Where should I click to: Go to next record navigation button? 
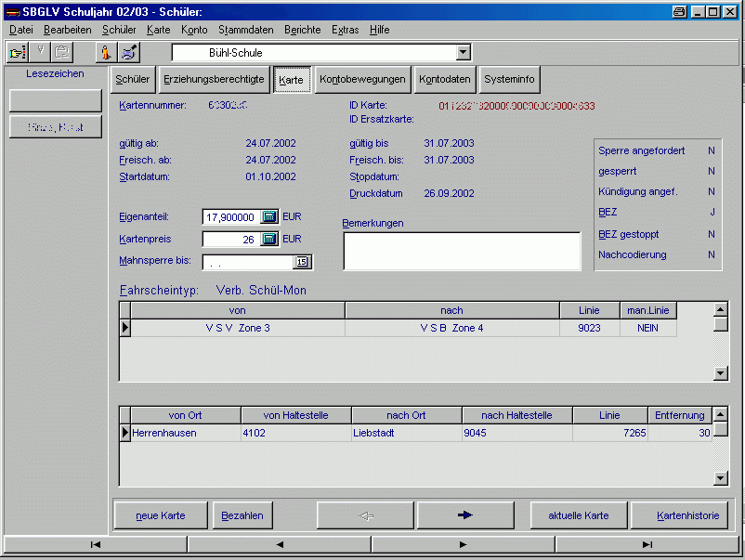[464, 544]
